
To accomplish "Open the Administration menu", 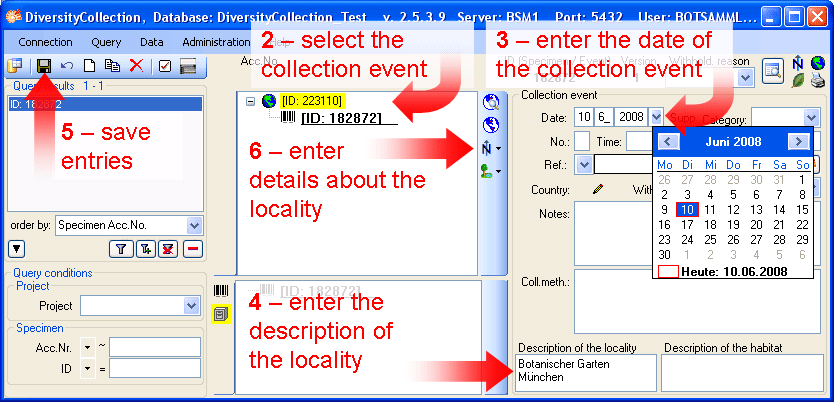I will click(x=215, y=42).
